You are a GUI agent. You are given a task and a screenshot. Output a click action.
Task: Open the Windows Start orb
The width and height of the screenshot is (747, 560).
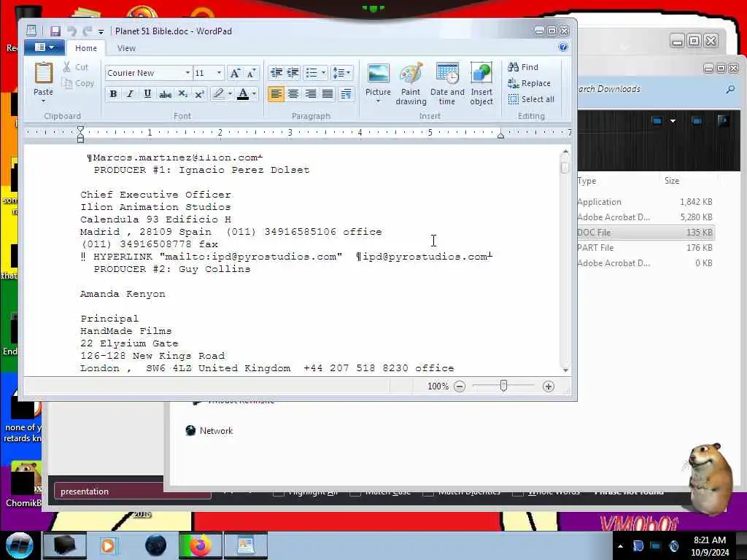click(x=19, y=545)
